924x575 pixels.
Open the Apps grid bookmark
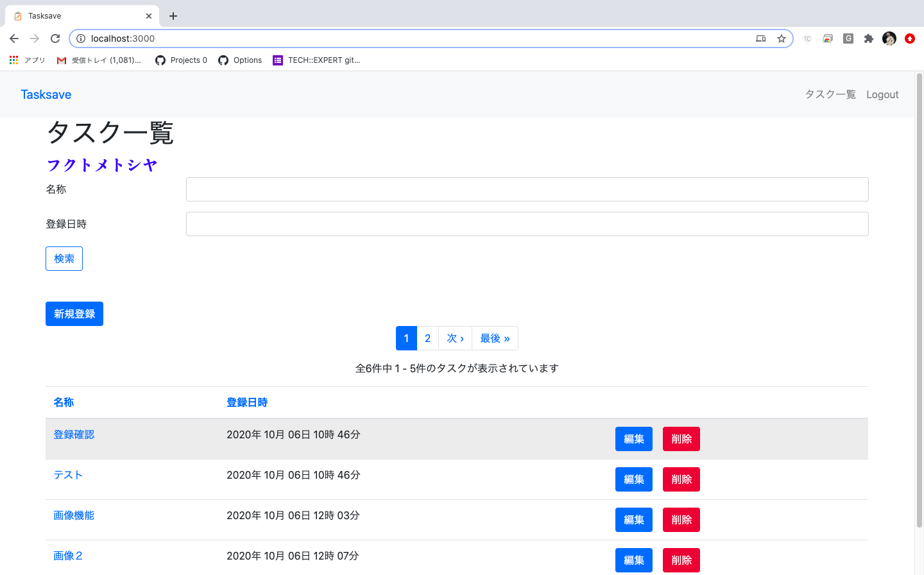pos(27,60)
